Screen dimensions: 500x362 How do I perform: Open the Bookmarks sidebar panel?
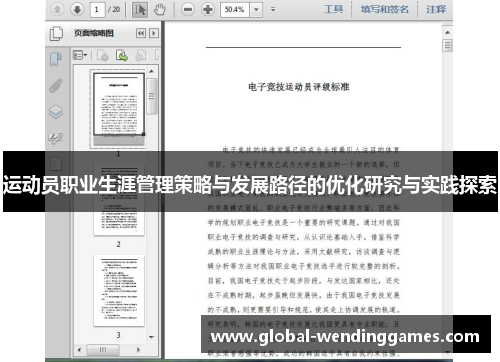(x=56, y=59)
